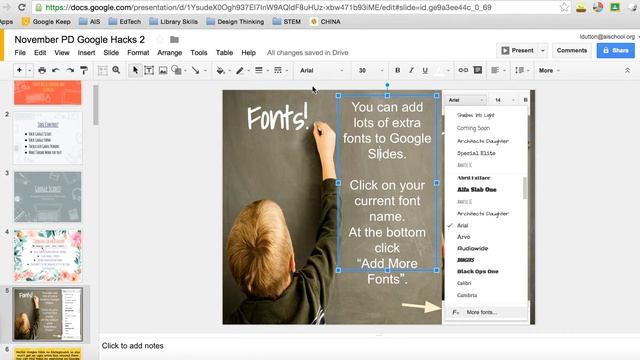
Task: Open the Line color pencil picker
Action: click(240, 70)
